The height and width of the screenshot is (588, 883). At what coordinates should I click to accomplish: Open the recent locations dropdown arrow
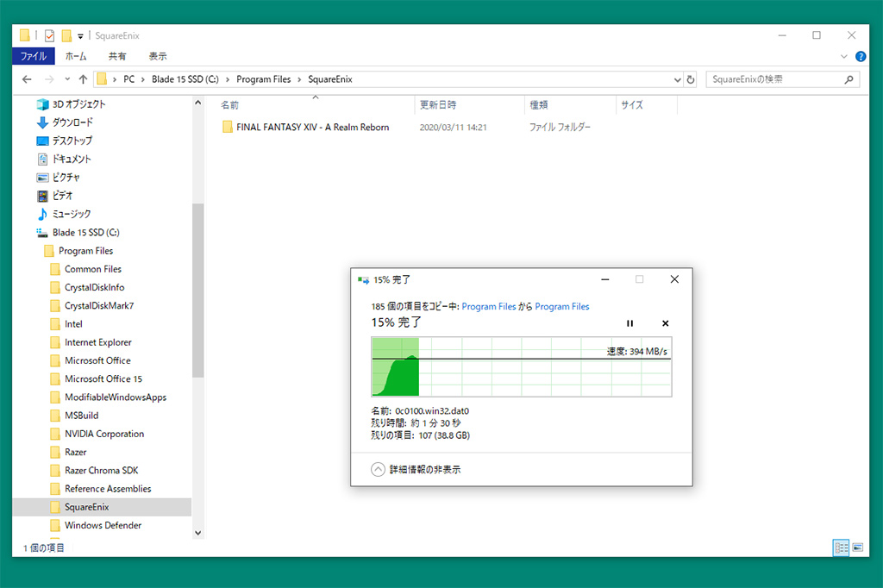(x=67, y=79)
